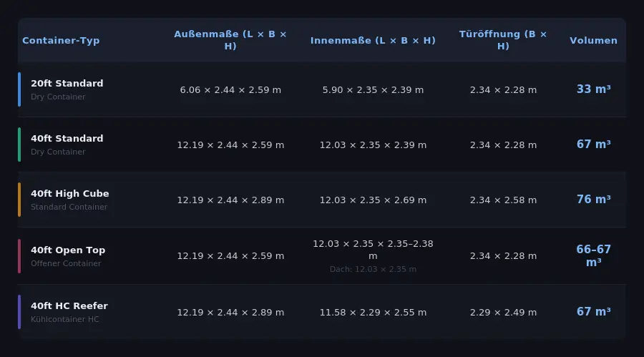Select the 40ft Standard row title

click(x=67, y=139)
